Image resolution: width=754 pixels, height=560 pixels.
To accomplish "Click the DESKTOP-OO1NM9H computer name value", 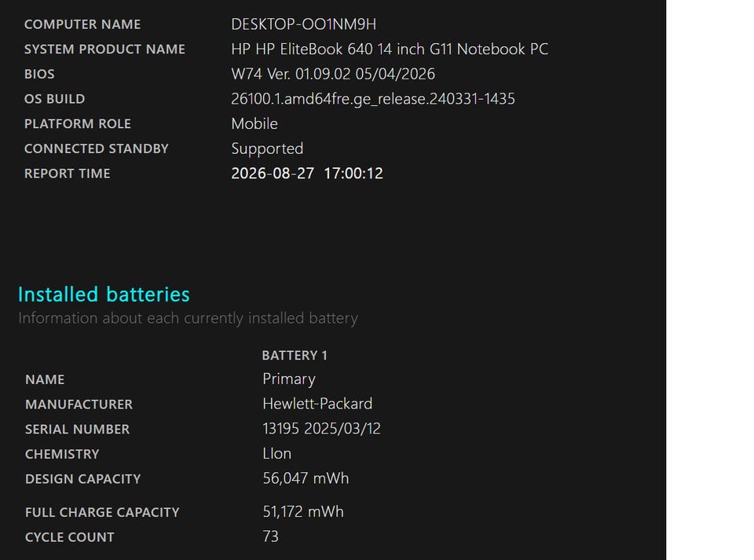I will click(x=303, y=24).
